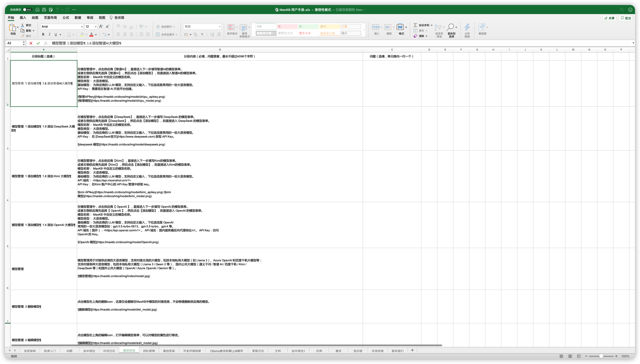The height and width of the screenshot is (364, 640).
Task: Click the green confirm entry checkmark
Action: point(38,43)
